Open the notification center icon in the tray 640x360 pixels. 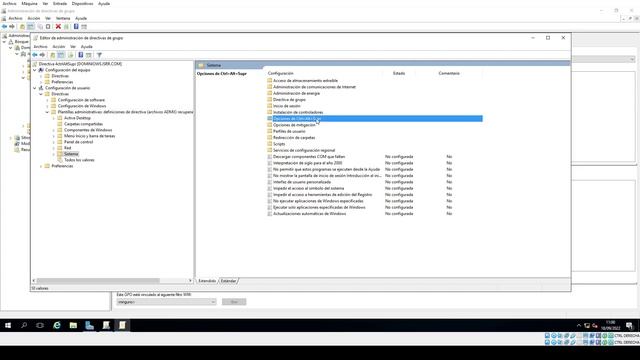(x=629, y=325)
